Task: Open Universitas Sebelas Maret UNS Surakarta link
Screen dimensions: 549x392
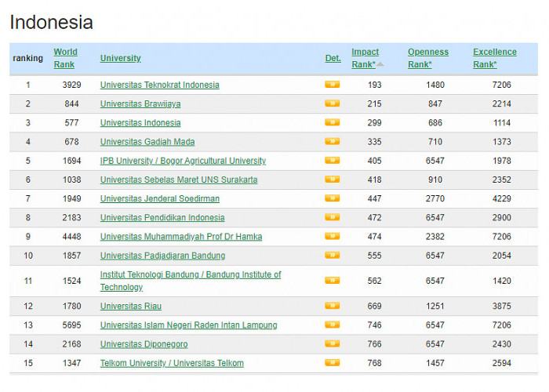Action: click(179, 180)
